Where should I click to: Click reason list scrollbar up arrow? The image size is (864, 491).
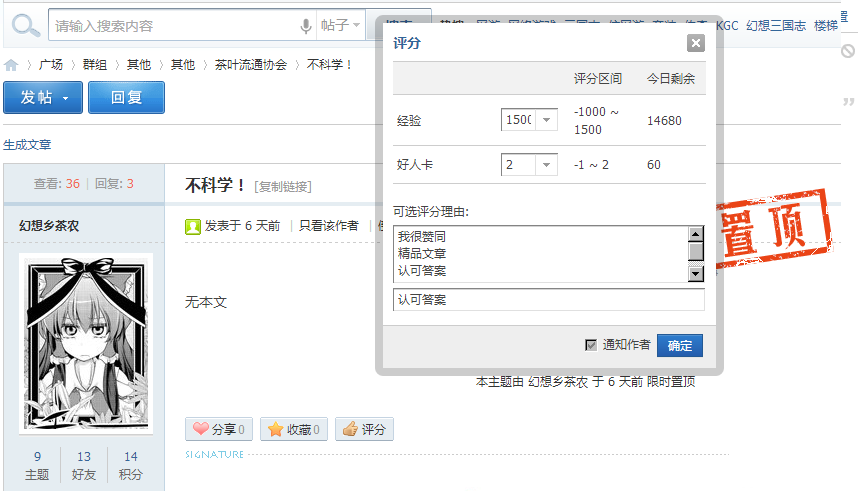(696, 234)
